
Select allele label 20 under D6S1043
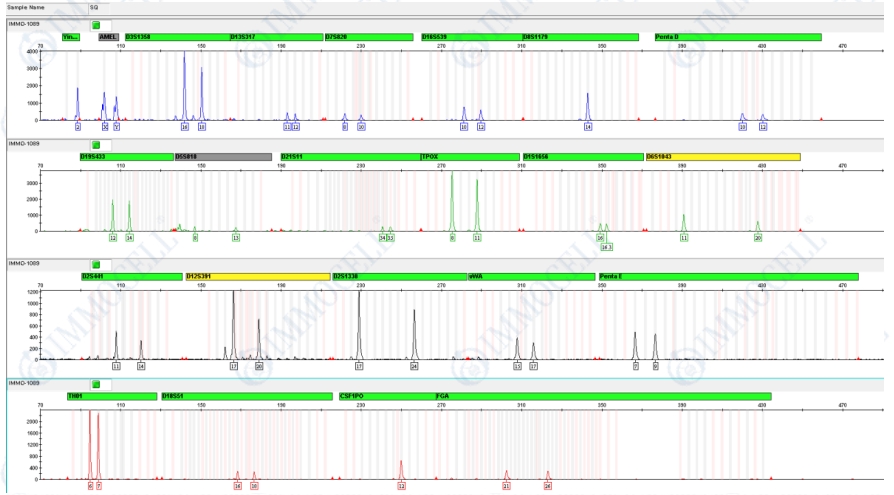pos(758,238)
